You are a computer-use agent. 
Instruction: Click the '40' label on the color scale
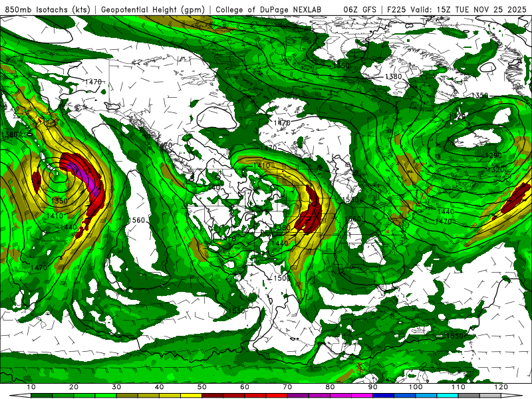159,387
